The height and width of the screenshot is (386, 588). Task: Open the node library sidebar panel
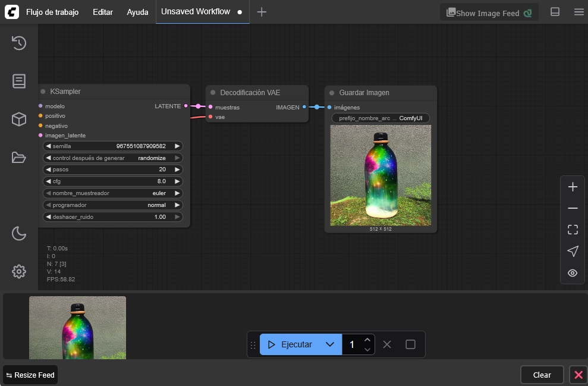tap(19, 81)
